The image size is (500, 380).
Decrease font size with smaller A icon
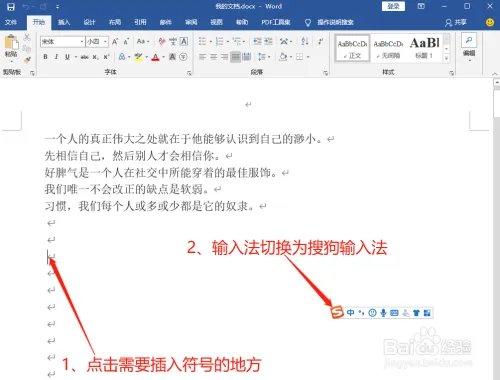tap(126, 42)
